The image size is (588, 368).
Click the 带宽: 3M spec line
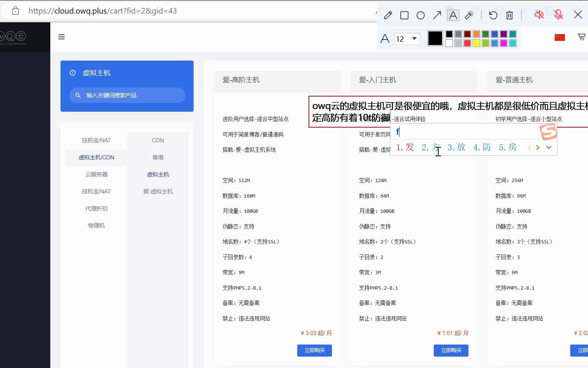tap(370, 273)
